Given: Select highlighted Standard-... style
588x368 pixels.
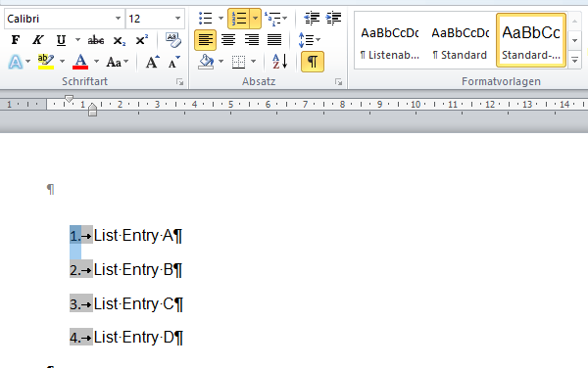Looking at the screenshot, I should tap(531, 40).
